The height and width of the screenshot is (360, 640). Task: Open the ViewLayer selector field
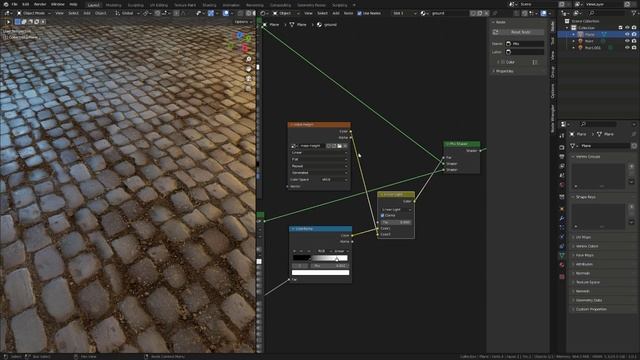click(602, 4)
